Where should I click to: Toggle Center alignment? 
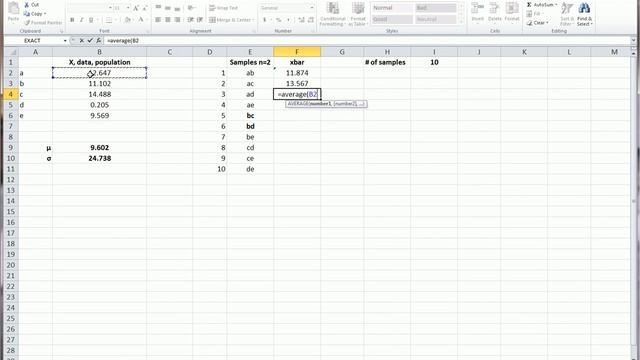click(168, 20)
